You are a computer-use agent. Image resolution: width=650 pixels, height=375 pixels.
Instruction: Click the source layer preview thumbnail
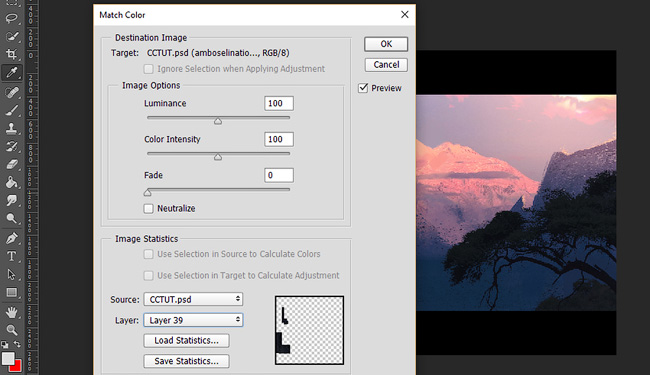tap(309, 330)
